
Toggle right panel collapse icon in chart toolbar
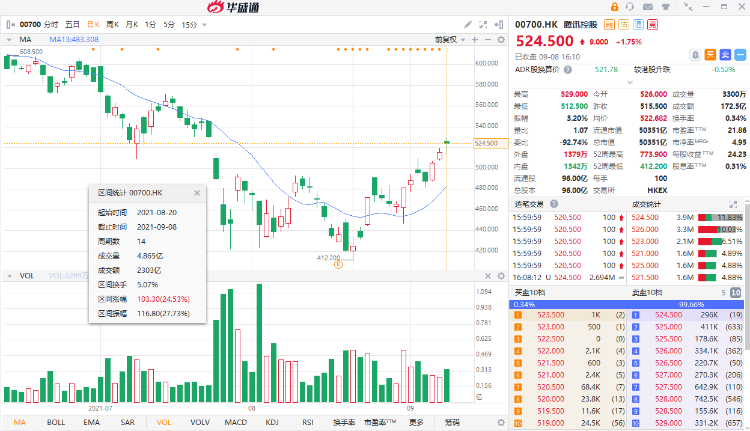click(498, 24)
